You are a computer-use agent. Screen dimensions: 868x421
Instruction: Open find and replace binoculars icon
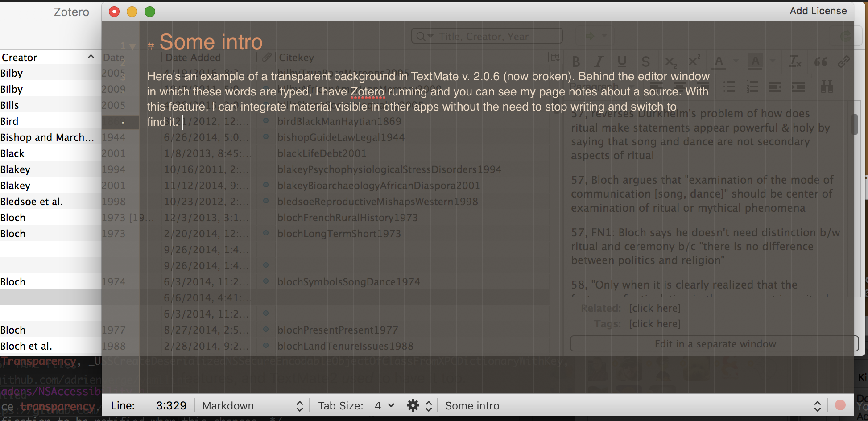(x=827, y=86)
